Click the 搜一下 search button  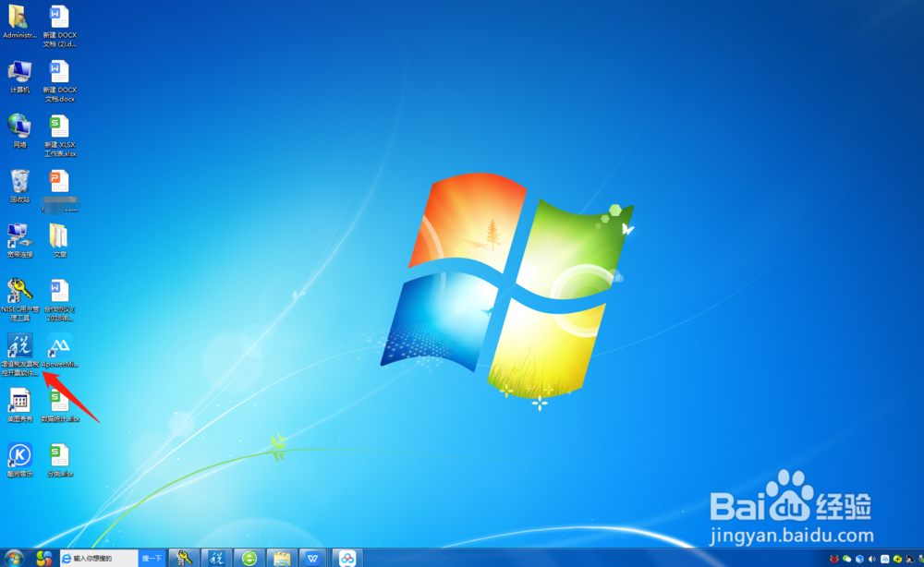152,558
